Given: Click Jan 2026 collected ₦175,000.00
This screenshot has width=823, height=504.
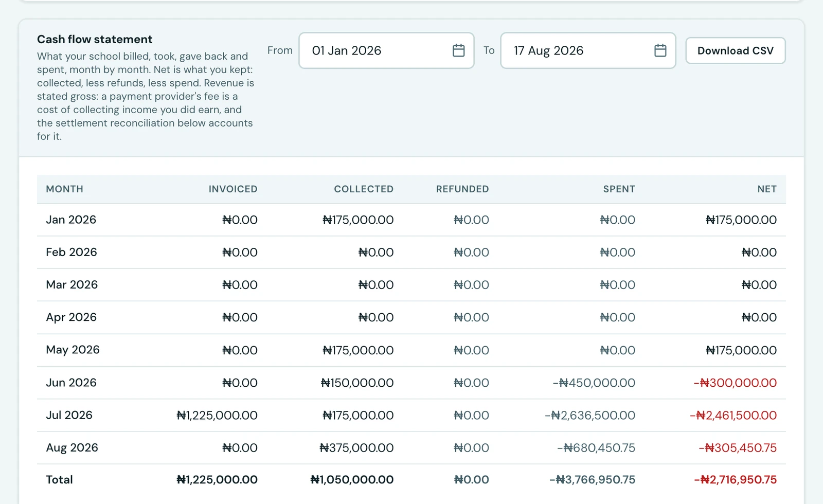Looking at the screenshot, I should [x=358, y=220].
